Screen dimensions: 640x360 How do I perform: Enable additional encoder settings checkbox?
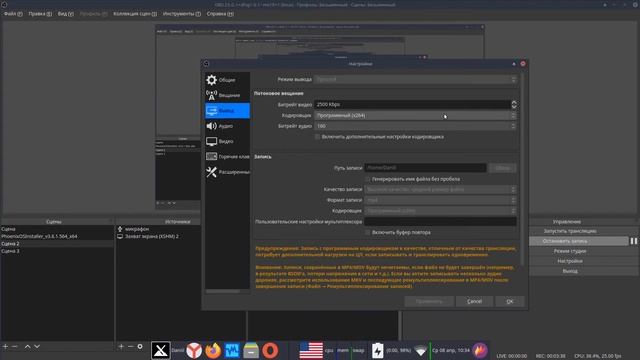[318, 137]
